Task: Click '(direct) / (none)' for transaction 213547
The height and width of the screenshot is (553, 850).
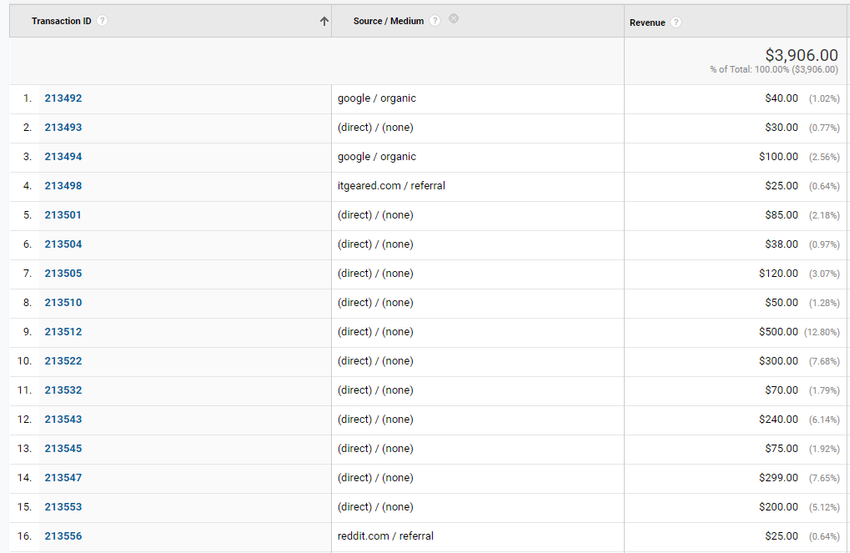Action: coord(375,478)
